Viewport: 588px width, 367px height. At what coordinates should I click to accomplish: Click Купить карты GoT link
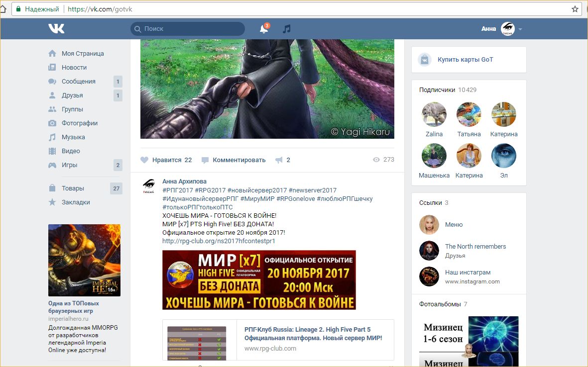point(465,60)
